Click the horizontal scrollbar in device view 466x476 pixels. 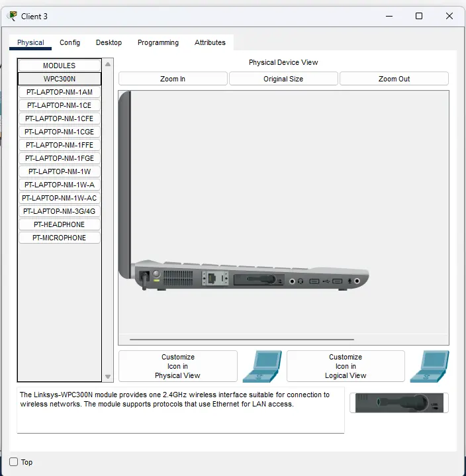[x=242, y=340]
